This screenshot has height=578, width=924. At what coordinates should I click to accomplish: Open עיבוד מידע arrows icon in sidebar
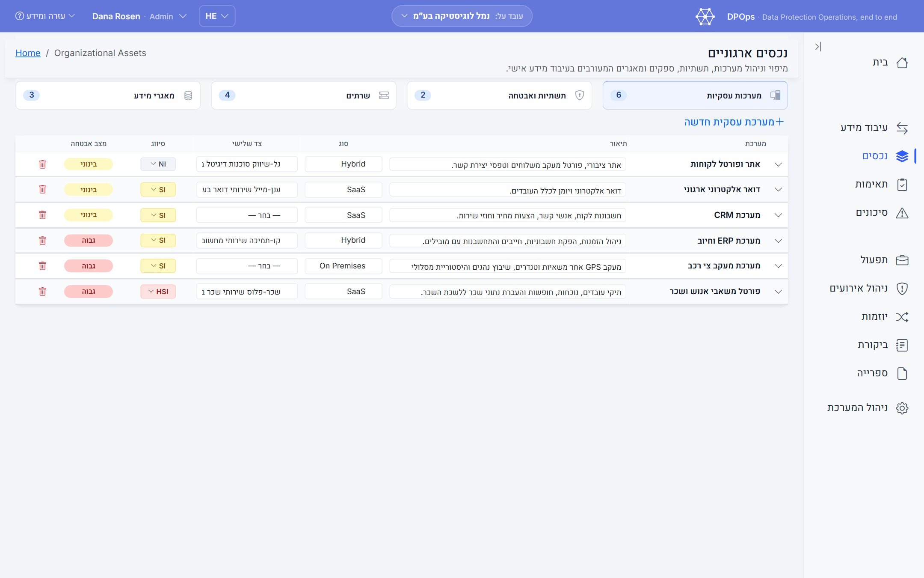(902, 128)
